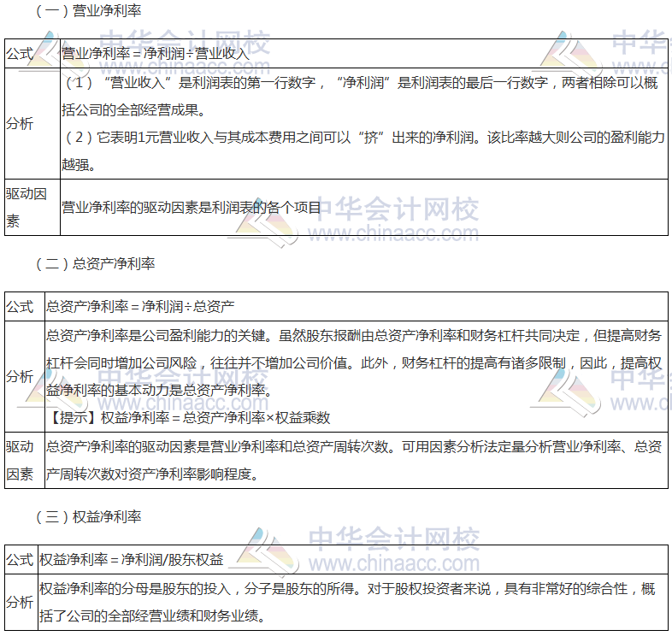Select the formula 权益净利率＝净利润/股东权益

[x=132, y=560]
